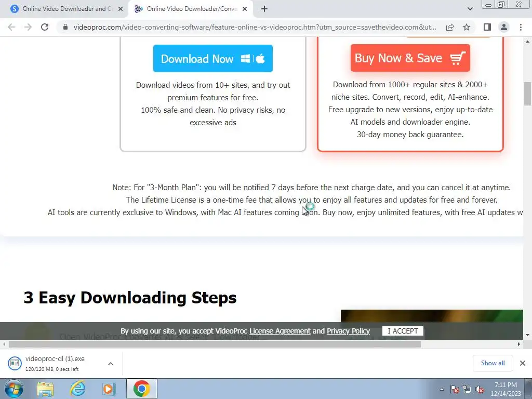Open Windows Explorer from the taskbar
The width and height of the screenshot is (532, 399).
pyautogui.click(x=45, y=389)
